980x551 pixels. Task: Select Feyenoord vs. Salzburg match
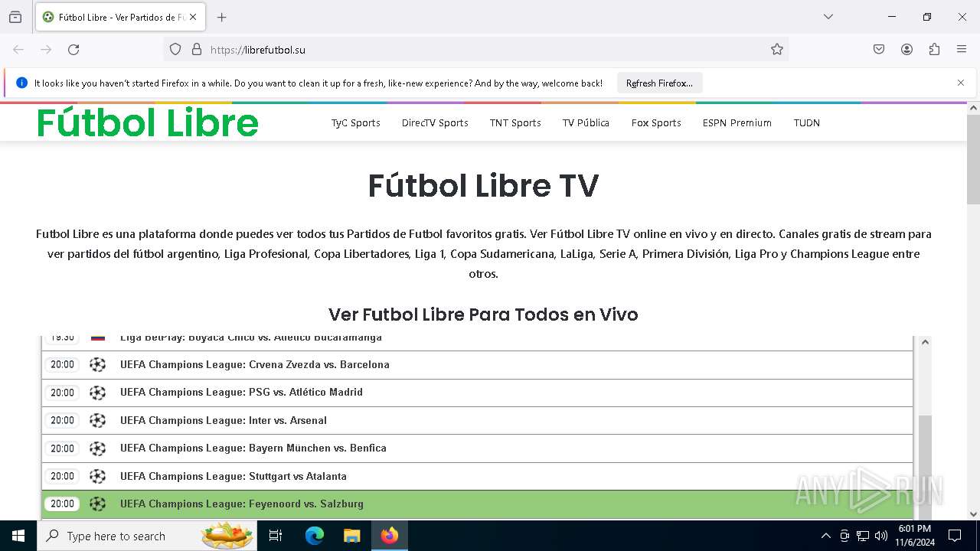pos(477,504)
